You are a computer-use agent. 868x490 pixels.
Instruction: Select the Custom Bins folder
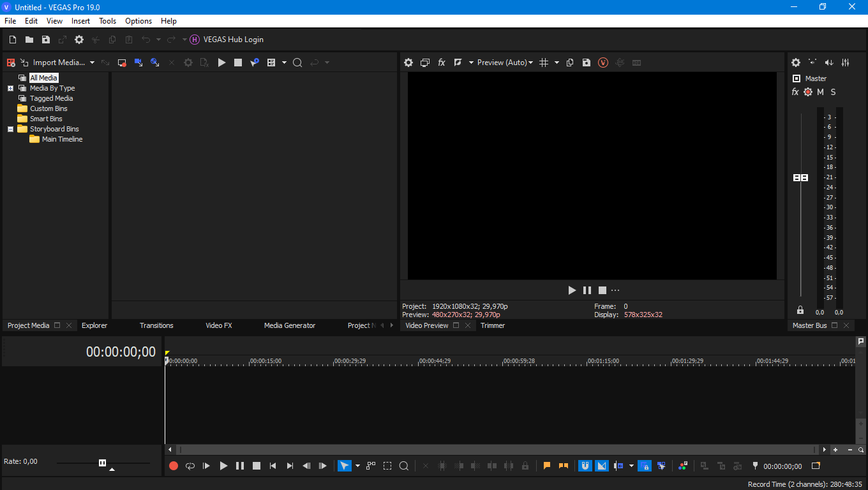[49, 108]
